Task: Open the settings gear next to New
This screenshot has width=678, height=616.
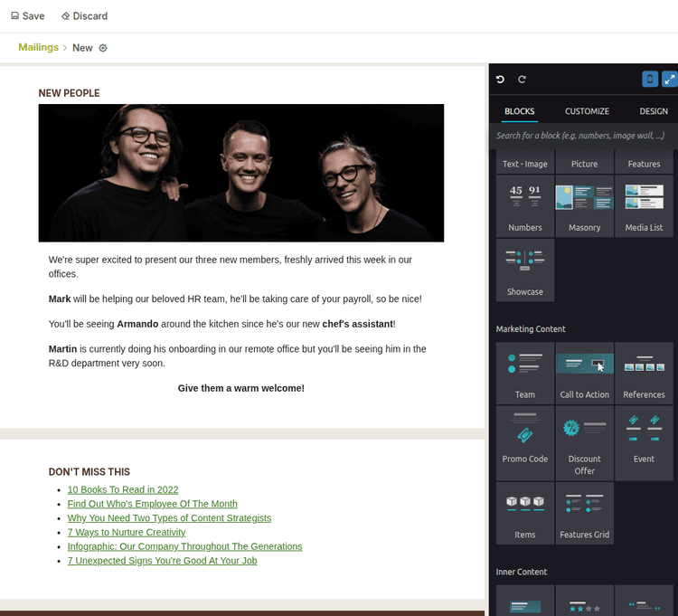Action: 103,48
